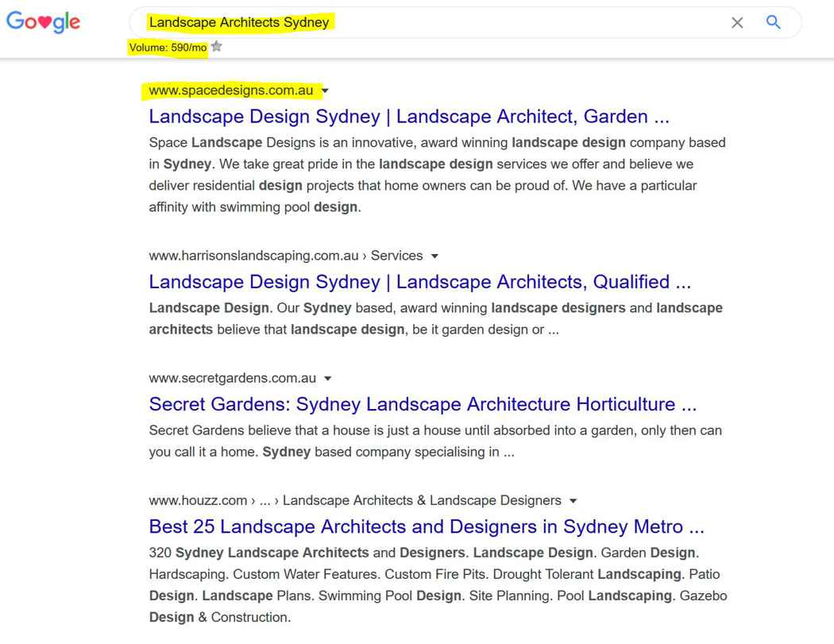Clear the search query with the X icon
834x644 pixels.
[736, 22]
